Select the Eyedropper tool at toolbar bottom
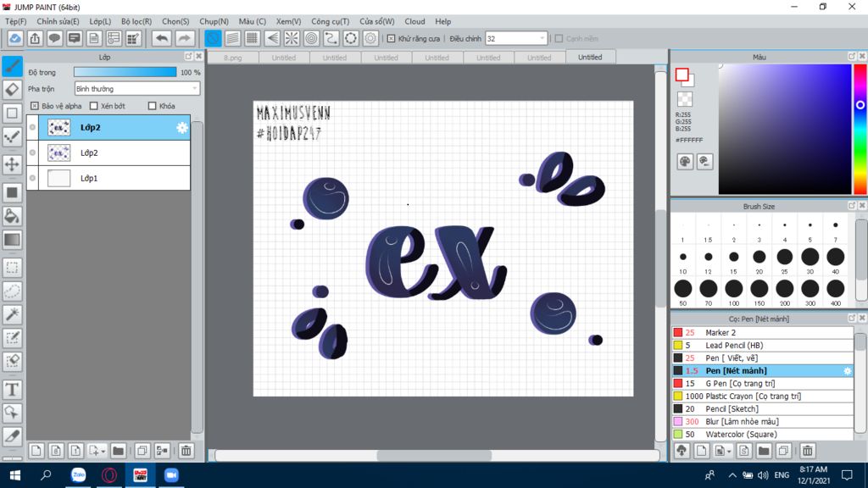 12,436
